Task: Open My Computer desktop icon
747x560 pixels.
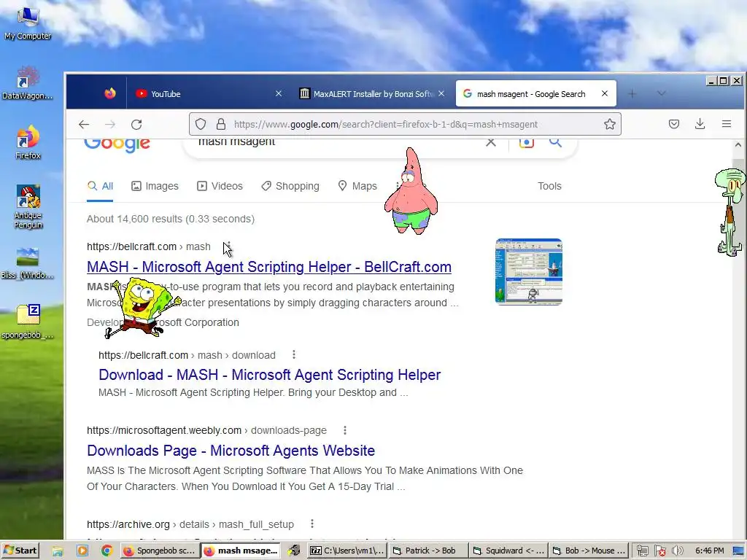Action: (28, 23)
